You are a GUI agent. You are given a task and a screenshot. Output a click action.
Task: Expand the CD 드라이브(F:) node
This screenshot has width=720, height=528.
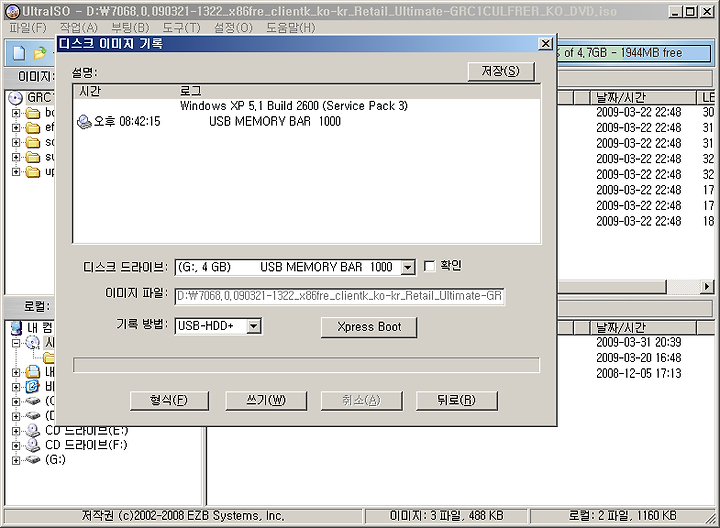16,445
